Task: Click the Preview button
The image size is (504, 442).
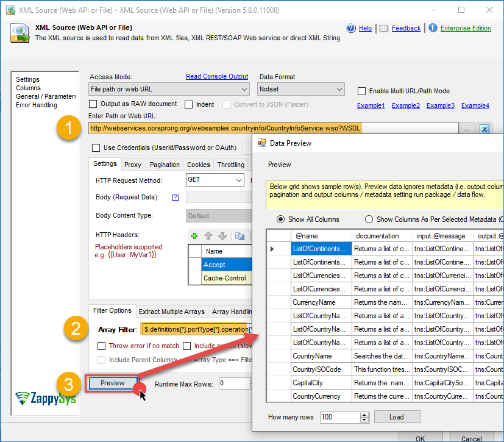Action: (x=112, y=383)
